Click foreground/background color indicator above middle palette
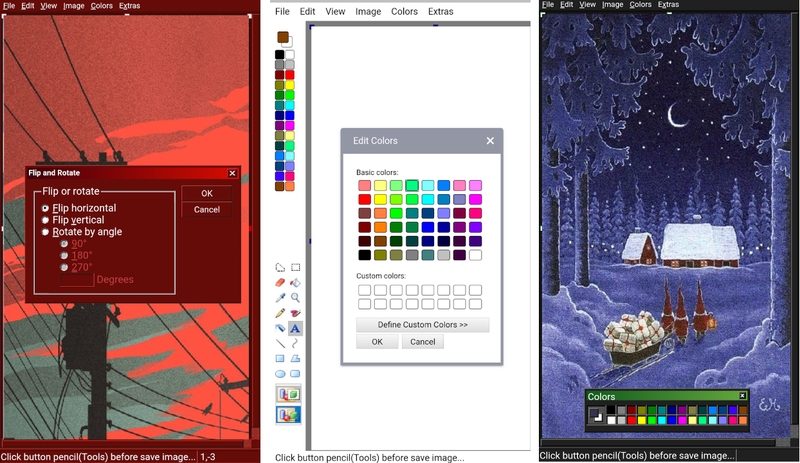Screen dimensions: 800x463 point(284,39)
